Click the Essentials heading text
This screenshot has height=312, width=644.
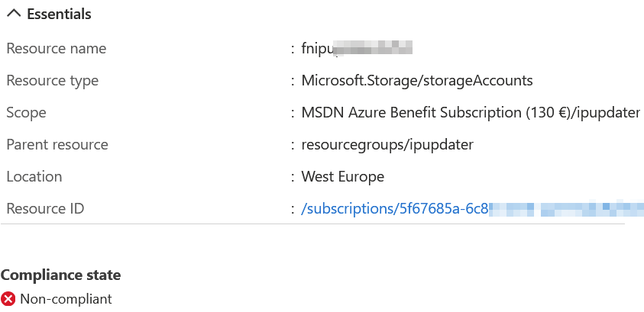pyautogui.click(x=59, y=14)
